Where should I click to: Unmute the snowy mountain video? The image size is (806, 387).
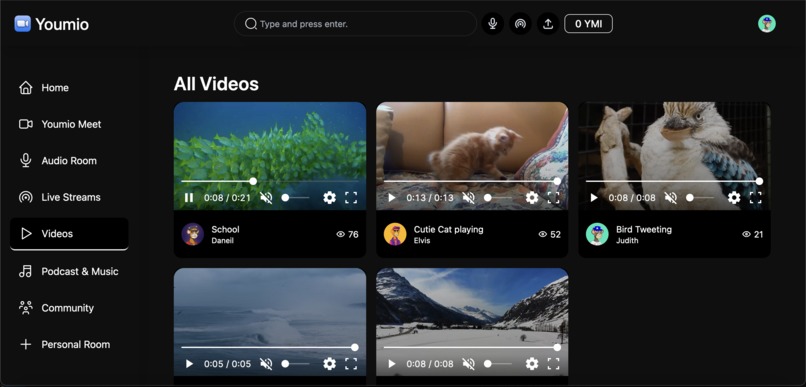(469, 364)
